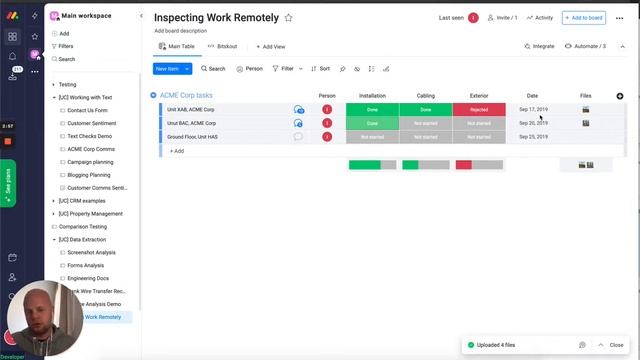Select the Main workspace avatar icon
640x360 pixels.
pos(35,54)
